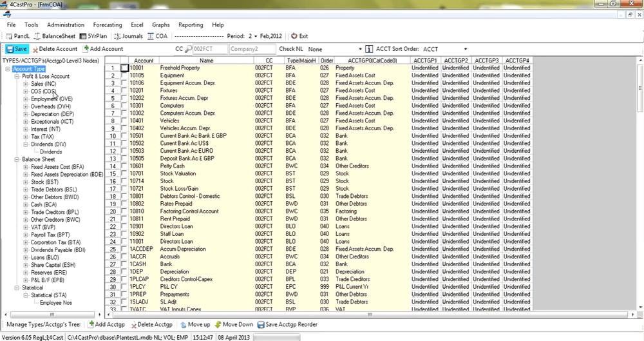The image size is (644, 341).
Task: Click the Company2 name field
Action: pyautogui.click(x=252, y=49)
